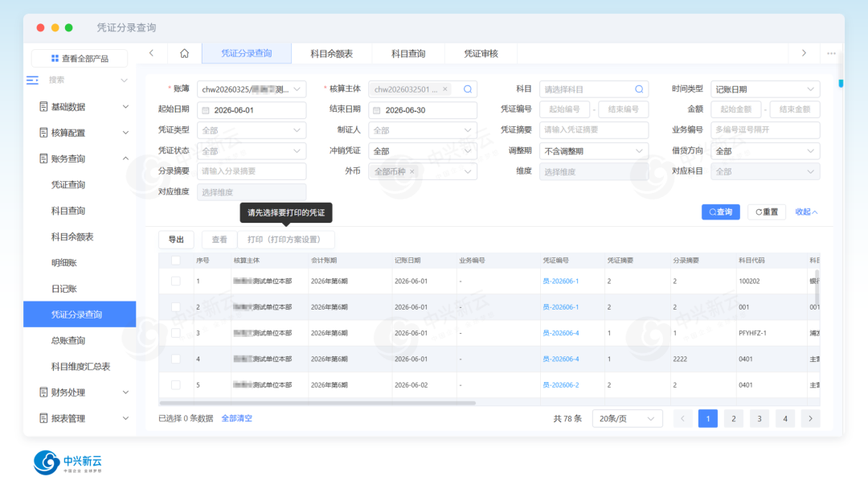Click the 打印（打印方案设置） button

[285, 239]
